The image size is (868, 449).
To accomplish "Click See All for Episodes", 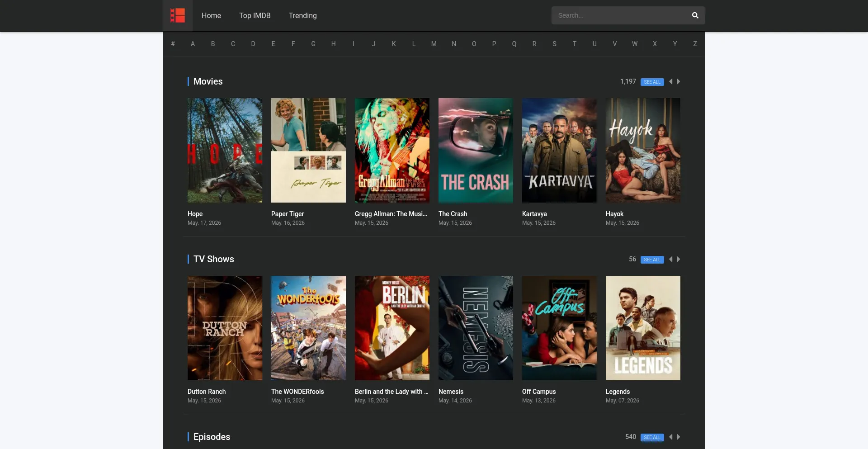I will tap(652, 437).
